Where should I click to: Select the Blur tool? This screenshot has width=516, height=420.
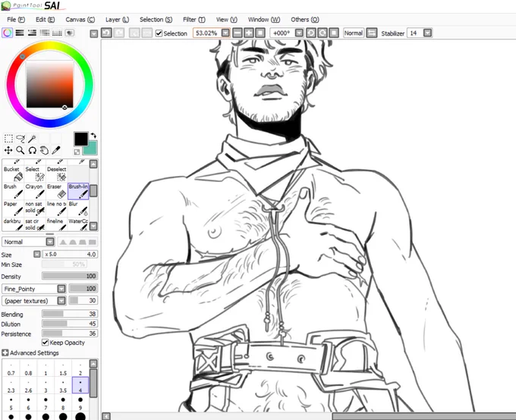click(x=78, y=208)
